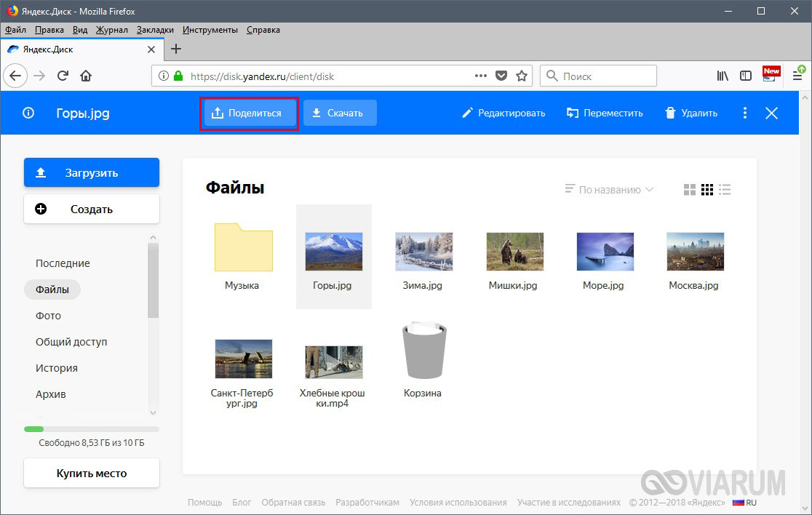Click the storage usage progress bar
This screenshot has width=812, height=515.
coord(92,429)
